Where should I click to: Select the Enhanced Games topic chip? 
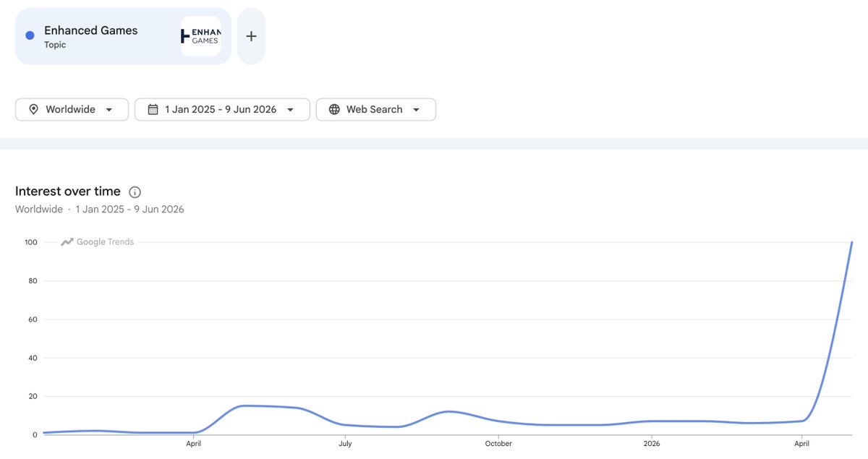123,36
